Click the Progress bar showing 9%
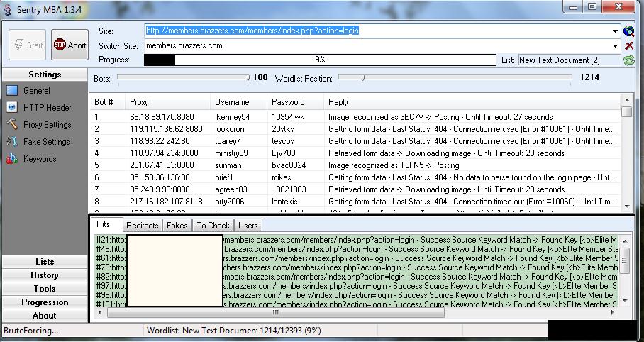Viewport: 644px width, 342px height. click(320, 60)
